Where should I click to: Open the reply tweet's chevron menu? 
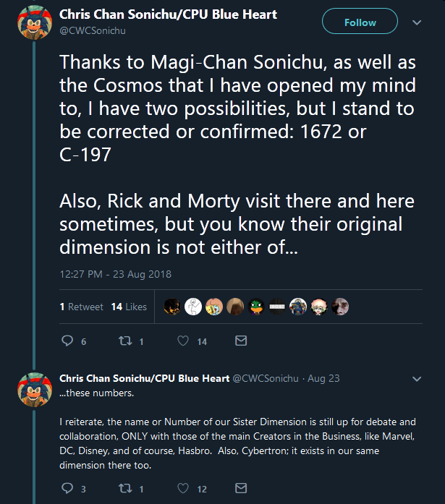(417, 379)
